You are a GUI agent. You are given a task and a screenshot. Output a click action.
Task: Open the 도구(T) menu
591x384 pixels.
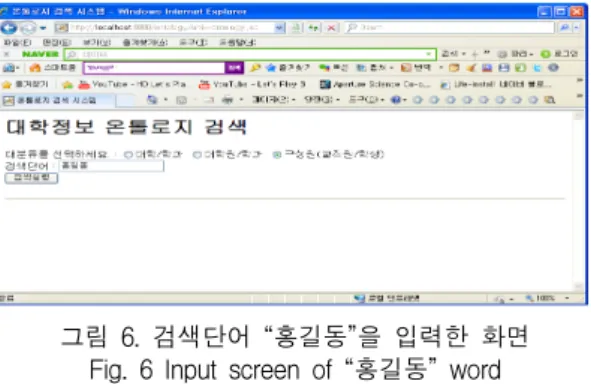pos(193,42)
